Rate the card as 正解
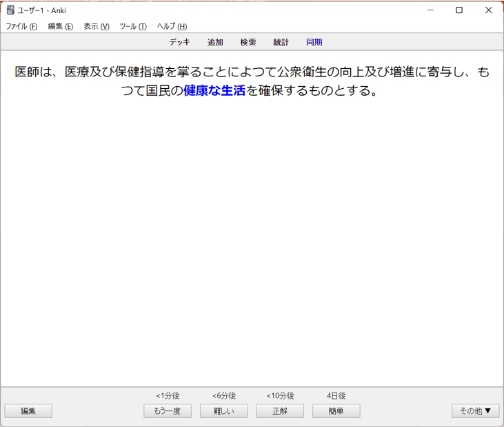The image size is (504, 427). 280,411
